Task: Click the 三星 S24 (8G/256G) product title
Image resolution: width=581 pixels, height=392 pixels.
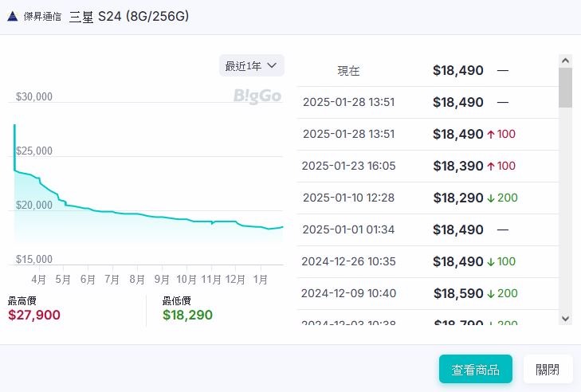Action: [129, 16]
